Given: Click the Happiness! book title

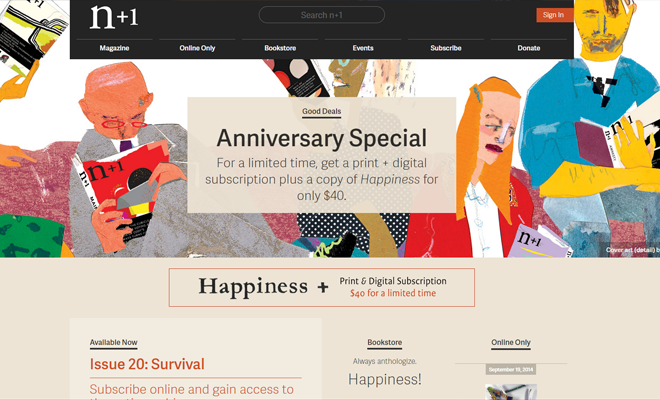Looking at the screenshot, I should click(385, 379).
